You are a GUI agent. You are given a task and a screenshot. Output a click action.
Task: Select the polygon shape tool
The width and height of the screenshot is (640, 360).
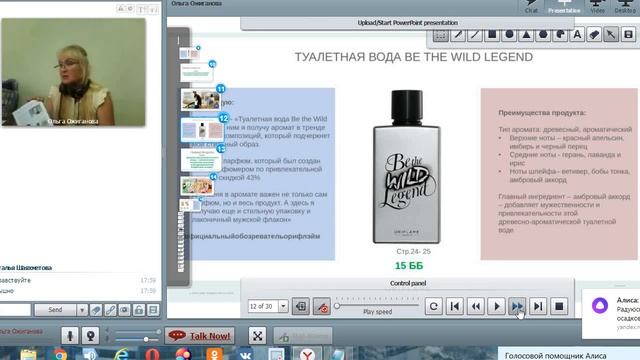pyautogui.click(x=543, y=35)
